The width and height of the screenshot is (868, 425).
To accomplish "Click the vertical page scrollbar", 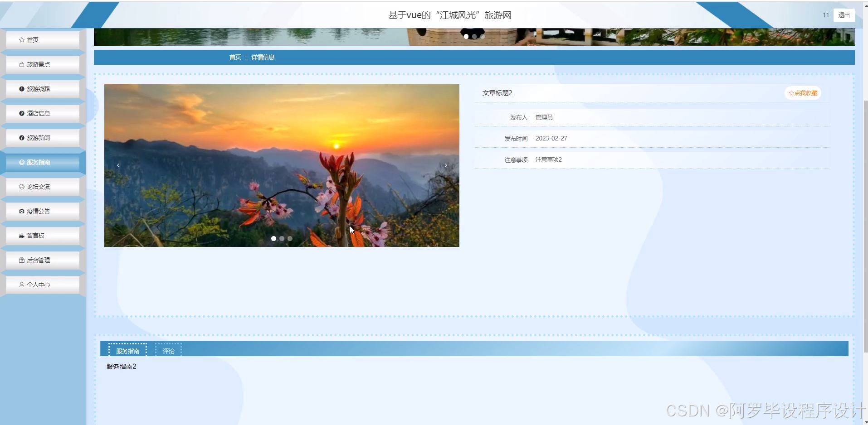I will (865, 227).
